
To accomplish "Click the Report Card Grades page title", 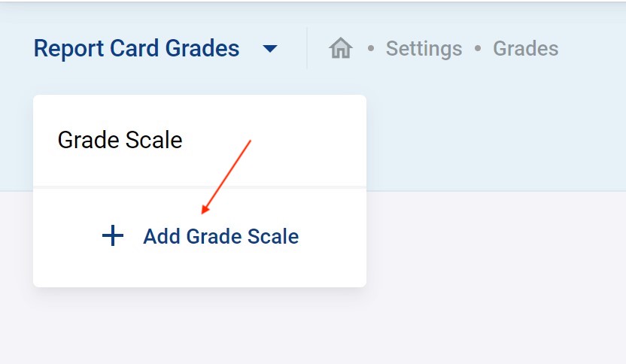I will (x=136, y=49).
